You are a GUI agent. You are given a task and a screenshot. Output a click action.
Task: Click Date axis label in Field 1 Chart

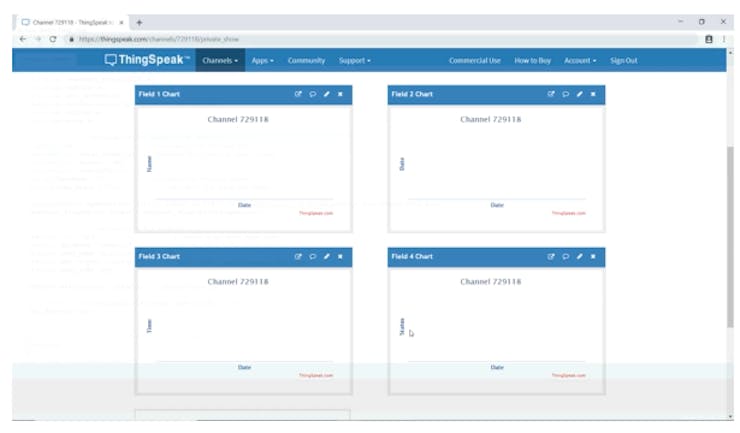[x=244, y=205]
